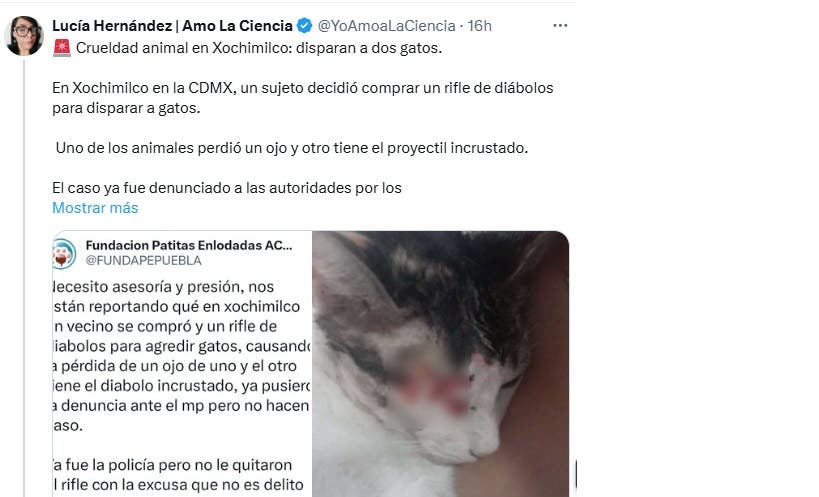Screen dimensions: 819x497
Task: Click quoted tweet text about rifle de diabolos
Action: (181, 356)
